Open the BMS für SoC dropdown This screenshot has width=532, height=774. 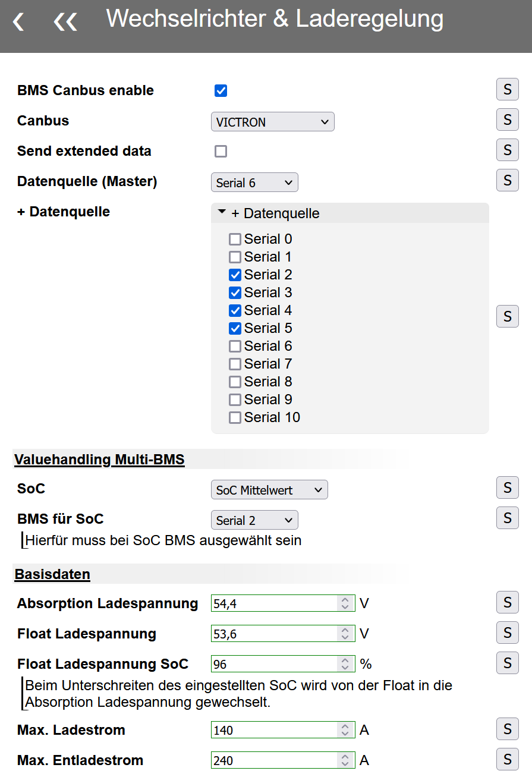pyautogui.click(x=254, y=520)
